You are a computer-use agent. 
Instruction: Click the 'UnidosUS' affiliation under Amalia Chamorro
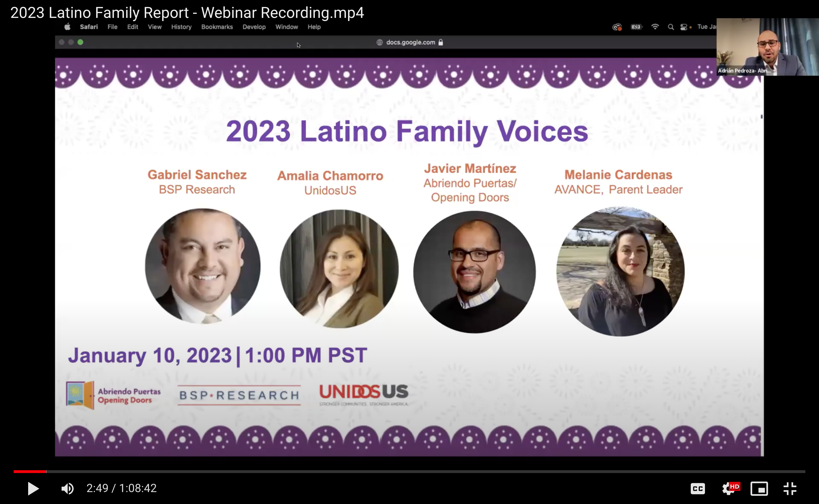tap(330, 190)
